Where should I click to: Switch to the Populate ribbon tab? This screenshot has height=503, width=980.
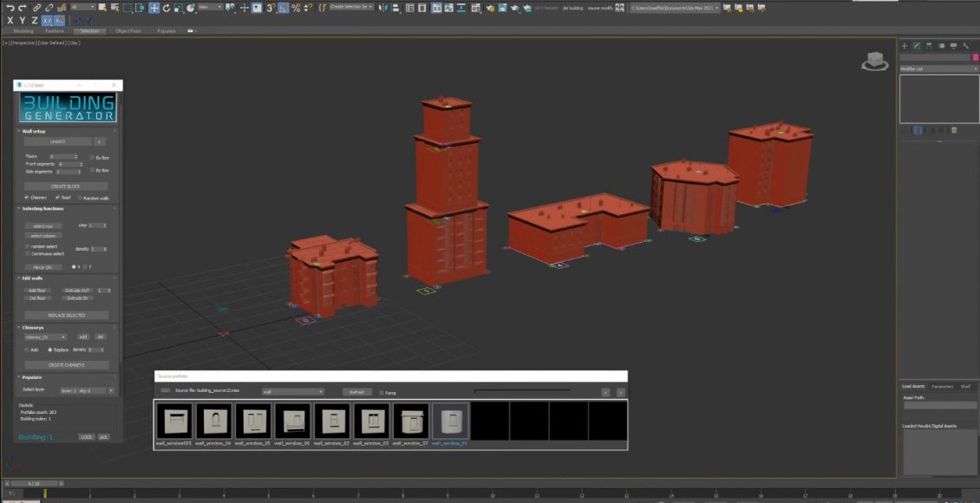166,30
